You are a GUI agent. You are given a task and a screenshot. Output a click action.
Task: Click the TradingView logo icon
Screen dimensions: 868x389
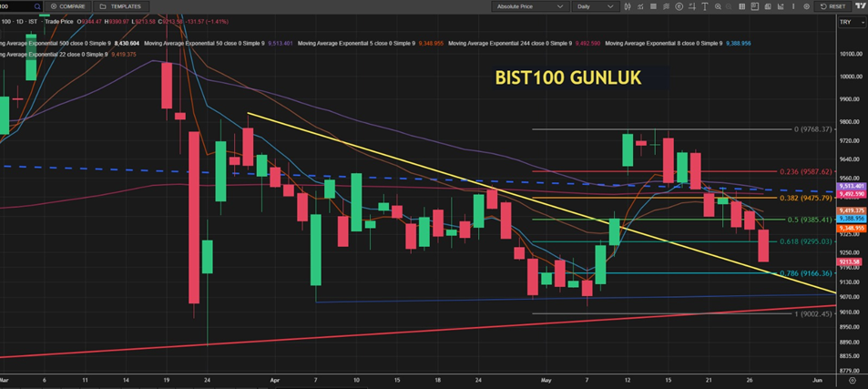861,6
